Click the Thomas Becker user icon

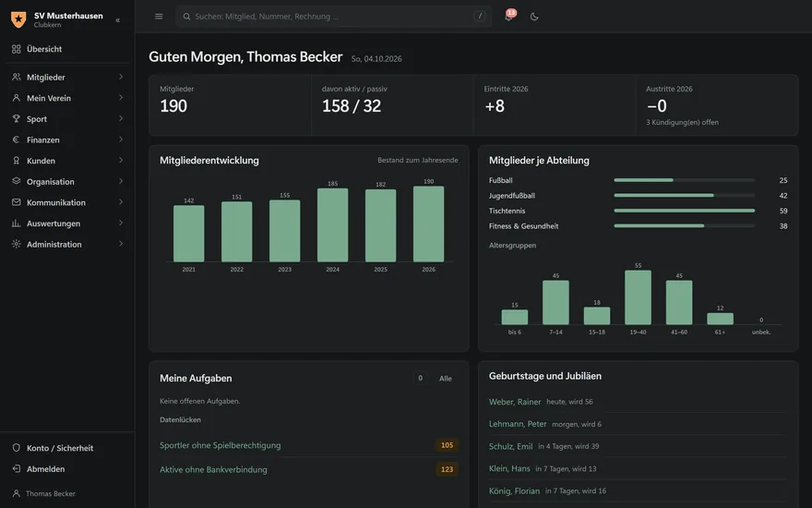click(17, 493)
